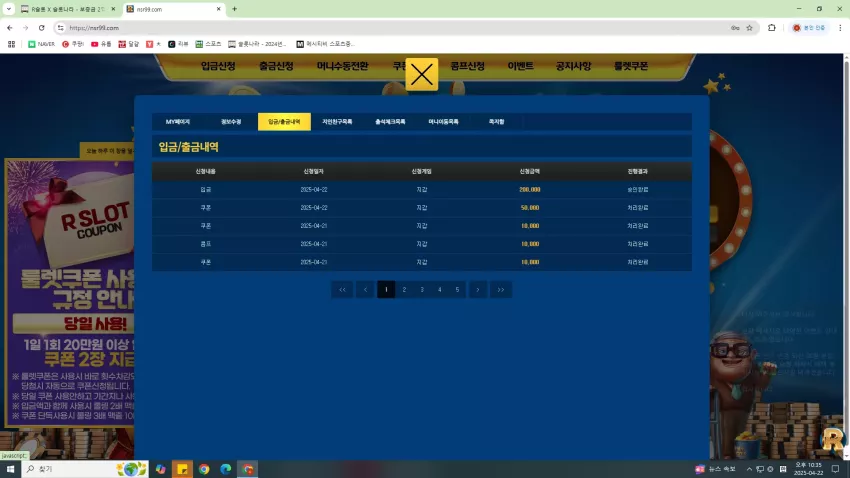
Task: Close the popup with the yellow X button
Action: 421,74
